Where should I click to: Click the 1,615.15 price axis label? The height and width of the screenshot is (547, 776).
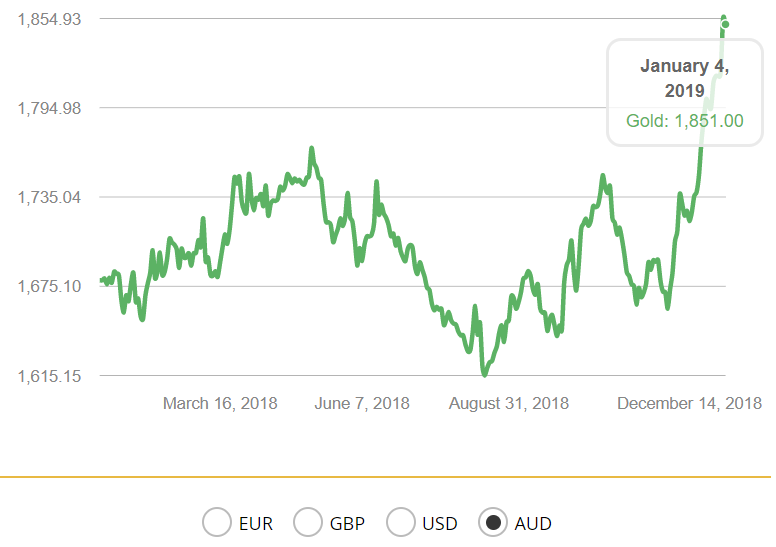[50, 376]
